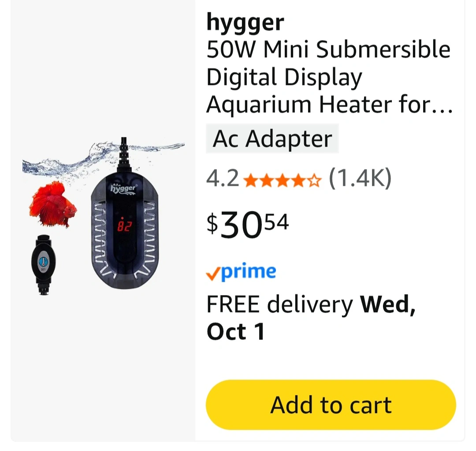Tap the hygger logo on the heater

pyautogui.click(x=123, y=188)
